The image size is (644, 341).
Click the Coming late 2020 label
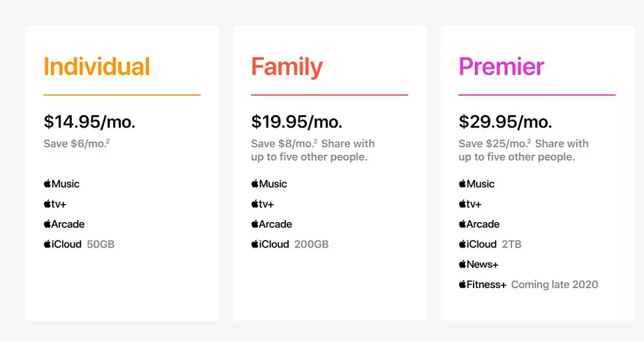point(555,285)
